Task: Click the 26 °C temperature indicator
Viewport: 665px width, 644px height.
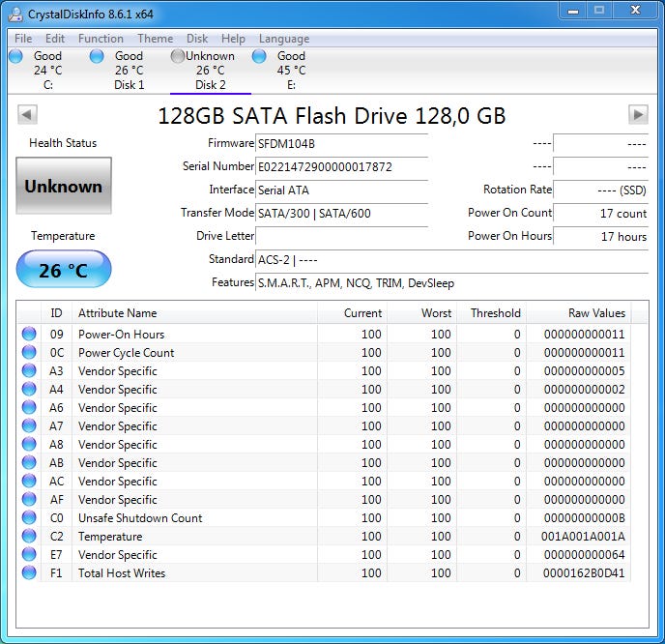Action: coord(64,270)
